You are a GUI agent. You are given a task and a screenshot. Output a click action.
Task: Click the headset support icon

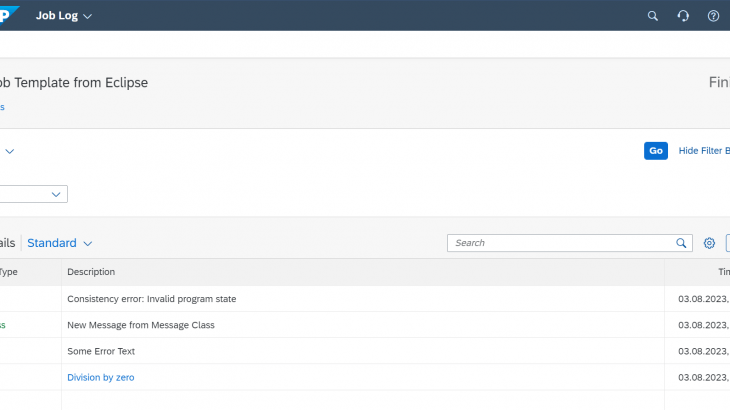683,16
